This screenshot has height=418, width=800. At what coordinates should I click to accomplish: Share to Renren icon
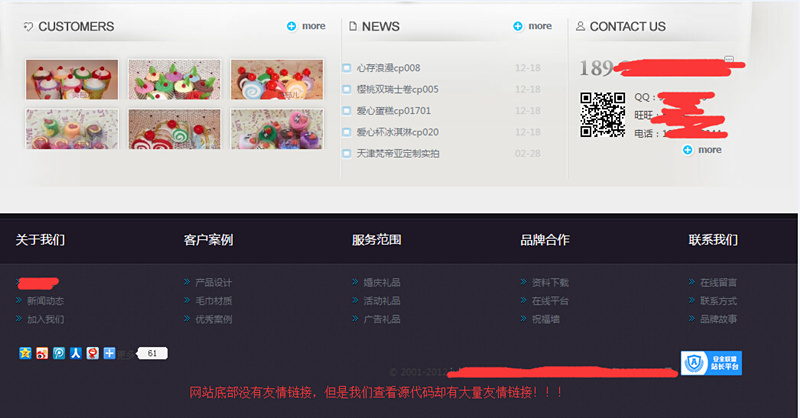coord(76,353)
